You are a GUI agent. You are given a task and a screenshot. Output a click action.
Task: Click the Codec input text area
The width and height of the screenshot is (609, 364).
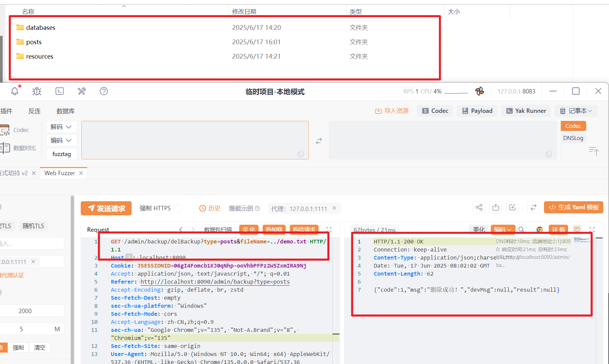(195, 140)
